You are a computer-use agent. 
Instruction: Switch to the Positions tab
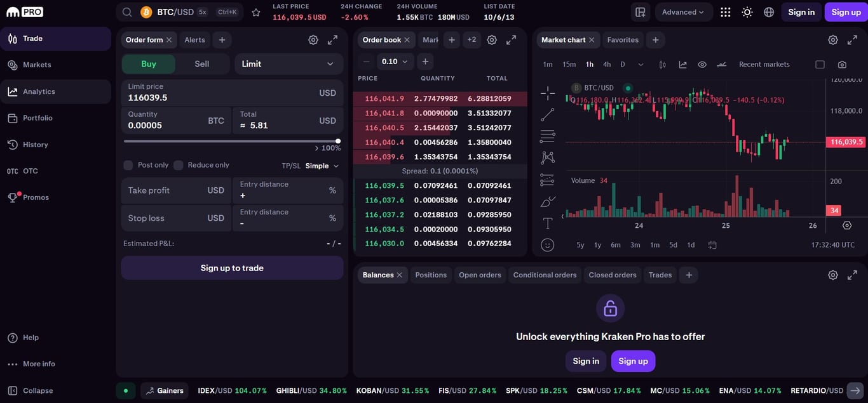431,275
